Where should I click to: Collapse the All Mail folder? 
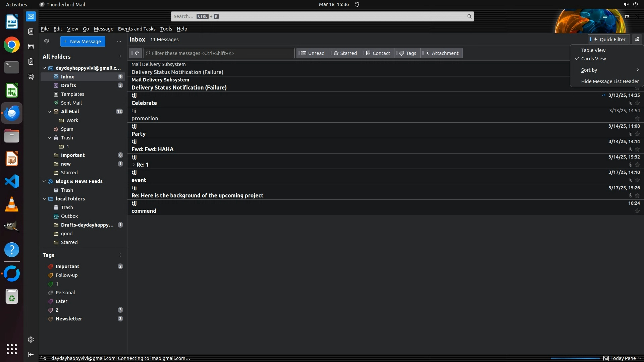[x=50, y=112]
